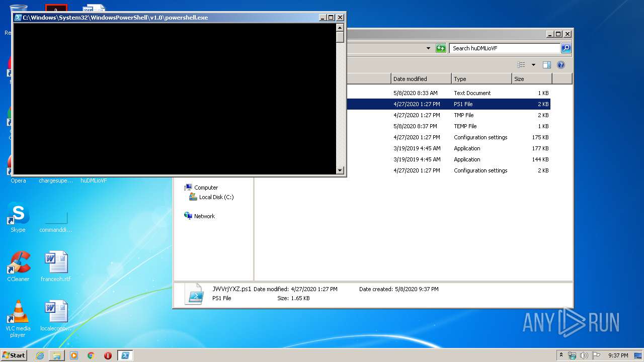This screenshot has width=644, height=362.
Task: Show hidden system tray icons
Action: pyautogui.click(x=561, y=355)
